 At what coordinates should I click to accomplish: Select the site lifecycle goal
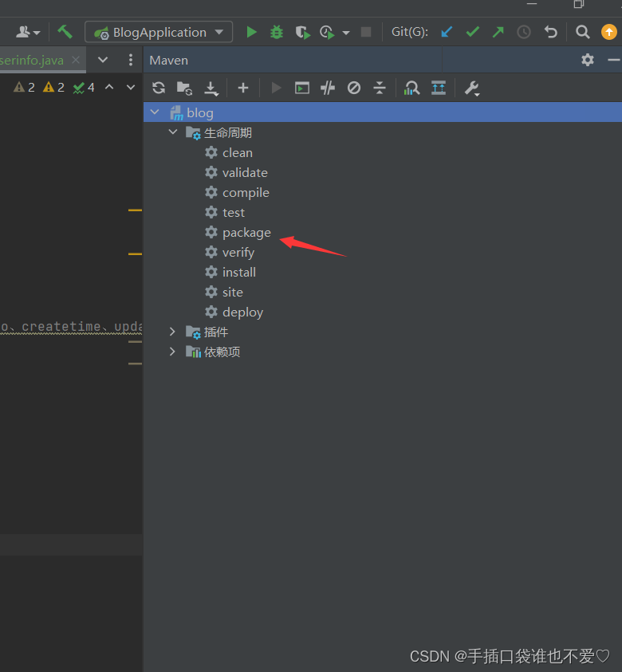233,293
